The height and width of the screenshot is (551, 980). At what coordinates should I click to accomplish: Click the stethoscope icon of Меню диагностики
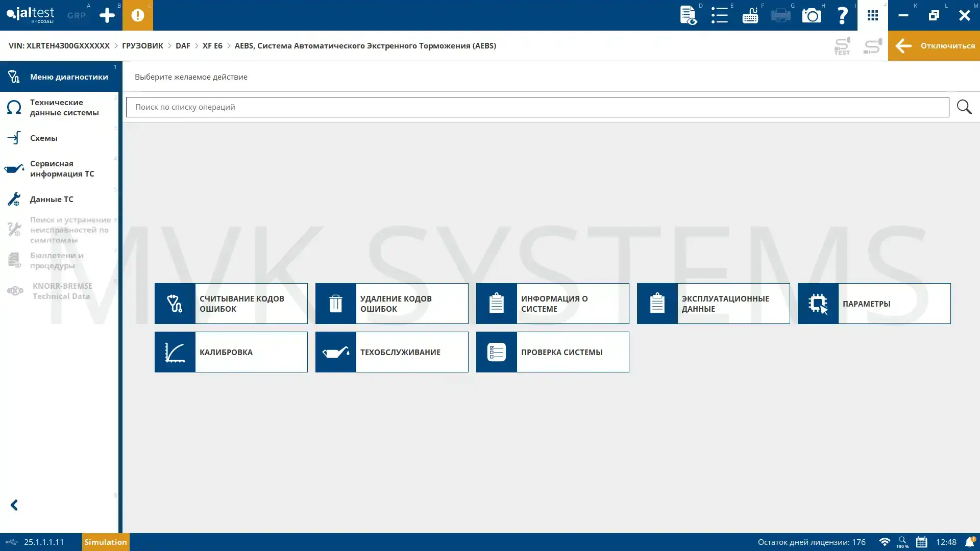point(14,77)
